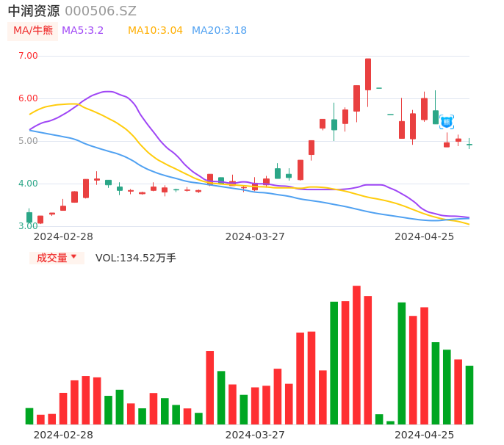Click the stock name 中润资源
The image size is (504, 445).
pyautogui.click(x=34, y=11)
